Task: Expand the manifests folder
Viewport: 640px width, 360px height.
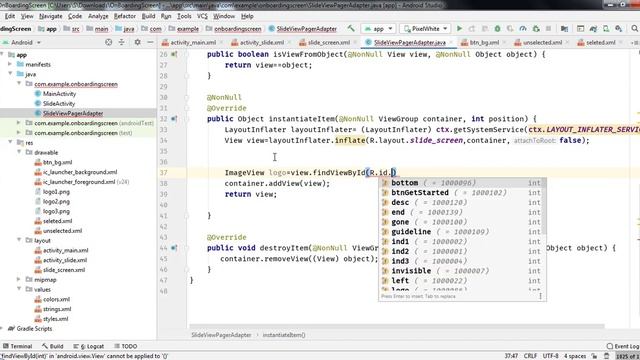Action: pyautogui.click(x=10, y=64)
